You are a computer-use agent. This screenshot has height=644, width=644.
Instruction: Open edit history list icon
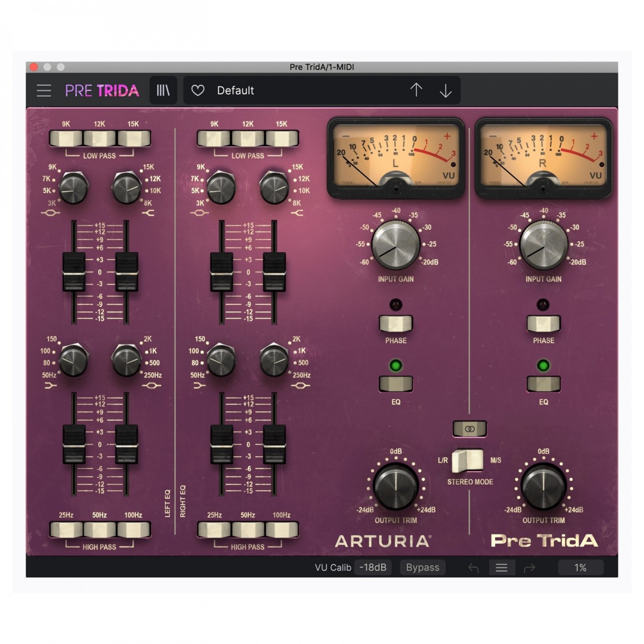(501, 568)
